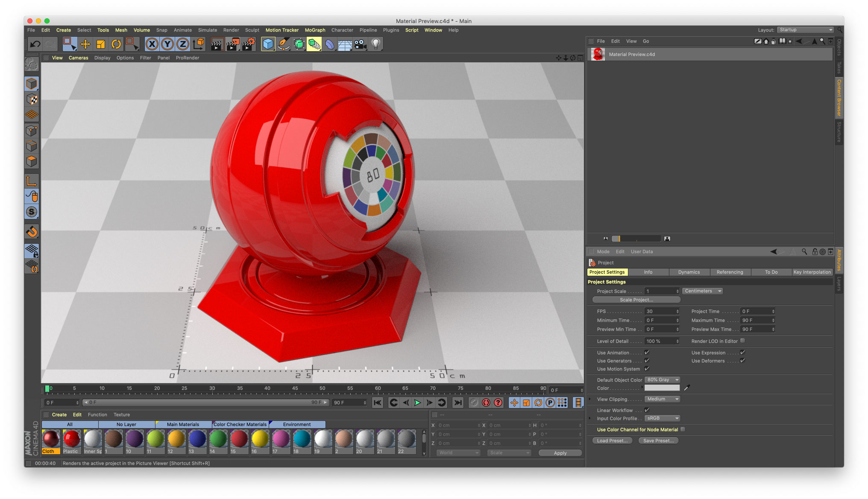The height and width of the screenshot is (499, 868).
Task: Open Default Object Color 80% Gray dropdown
Action: point(662,380)
